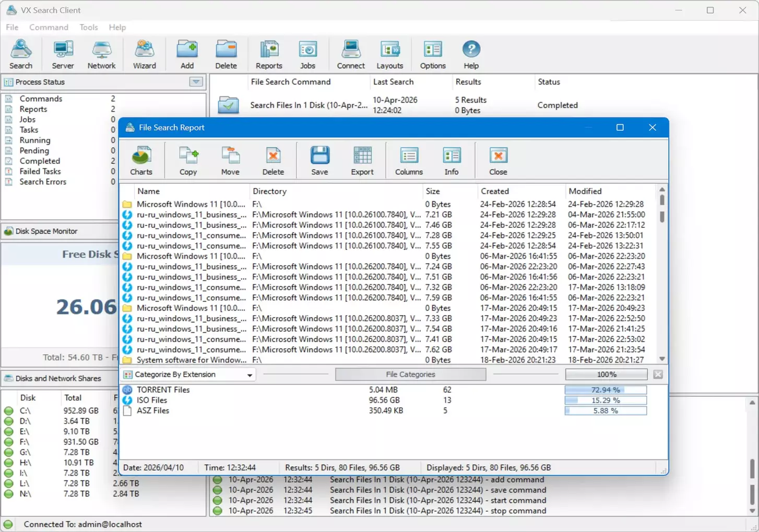Open the Jobs toolbar icon
This screenshot has width=759, height=532.
click(307, 54)
